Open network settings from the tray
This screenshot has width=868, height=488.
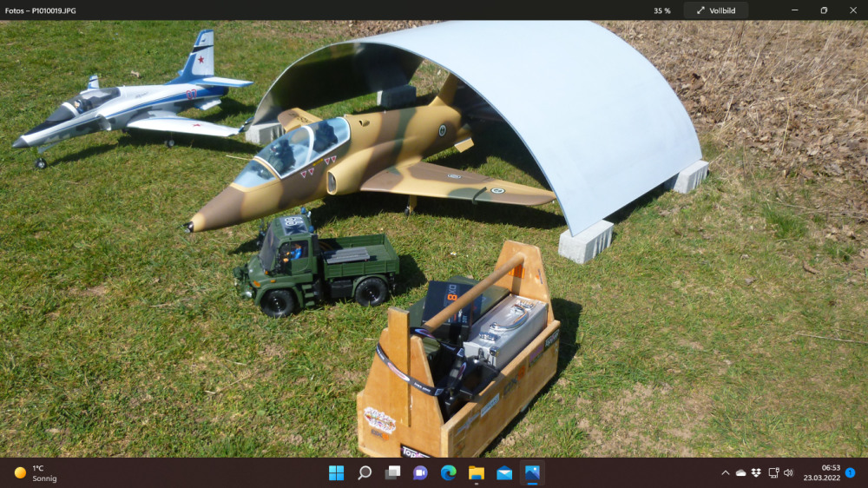point(773,472)
